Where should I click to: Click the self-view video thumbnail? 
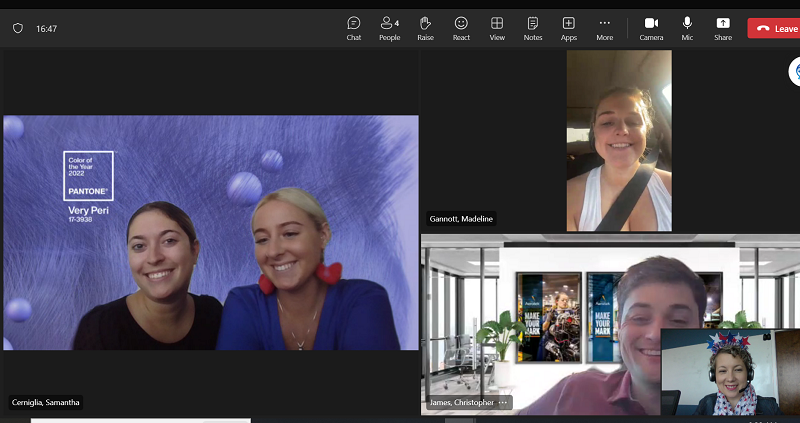click(x=730, y=372)
